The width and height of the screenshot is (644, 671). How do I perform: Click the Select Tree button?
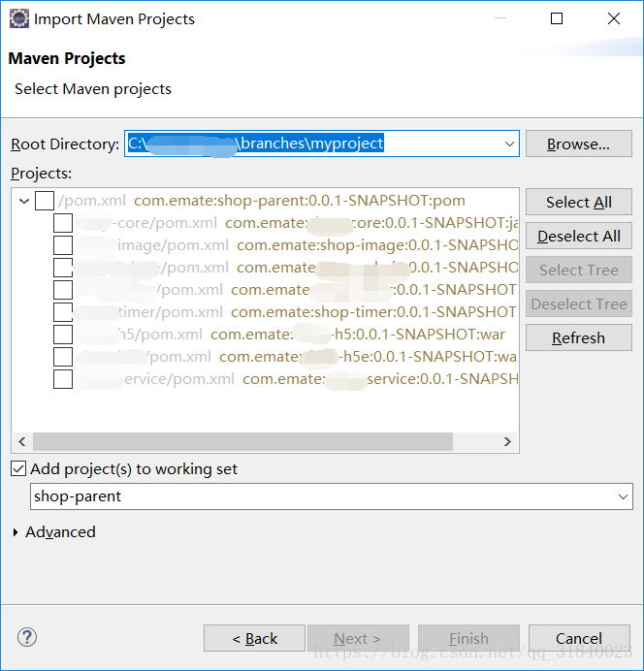(578, 270)
